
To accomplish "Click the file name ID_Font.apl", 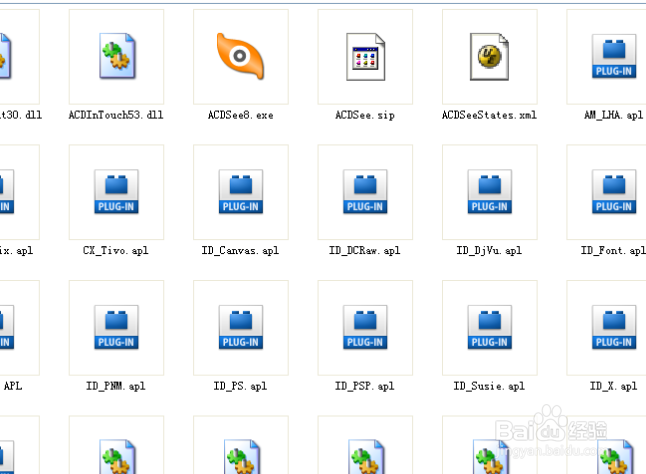I will tap(613, 250).
